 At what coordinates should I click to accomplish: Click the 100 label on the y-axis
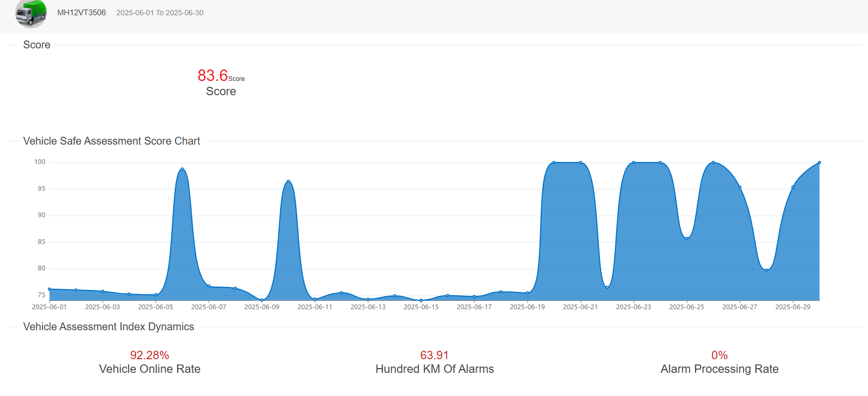(x=40, y=162)
